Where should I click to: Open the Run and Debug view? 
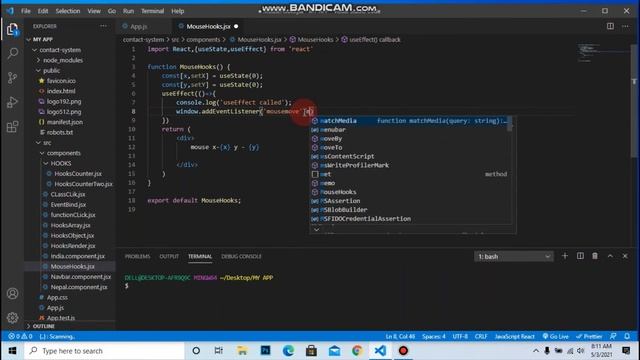[12, 102]
